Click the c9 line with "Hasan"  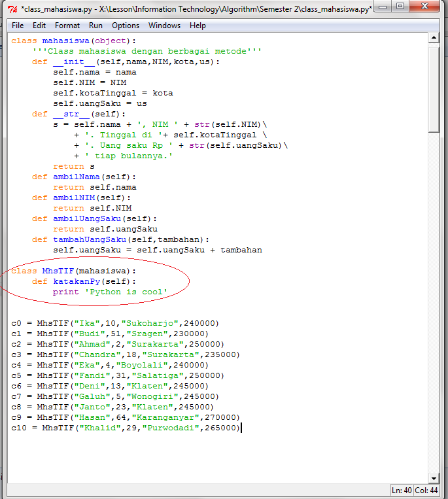pyautogui.click(x=126, y=417)
